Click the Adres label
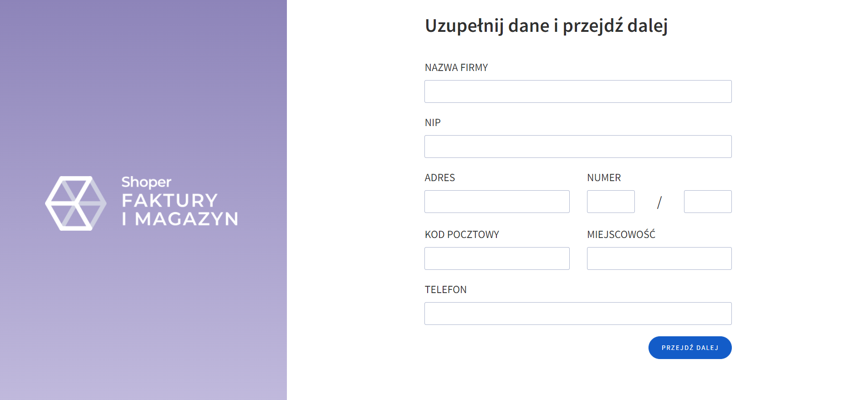868x400 pixels. pos(440,178)
